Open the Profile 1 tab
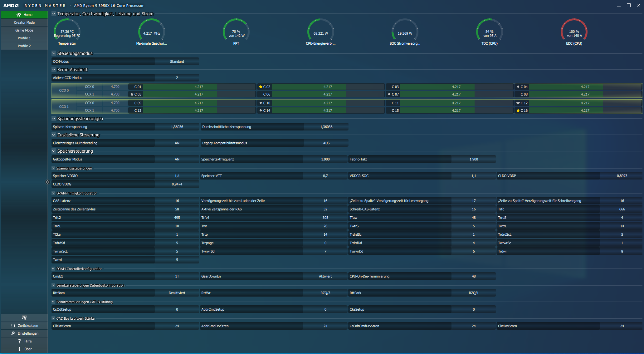 click(24, 38)
